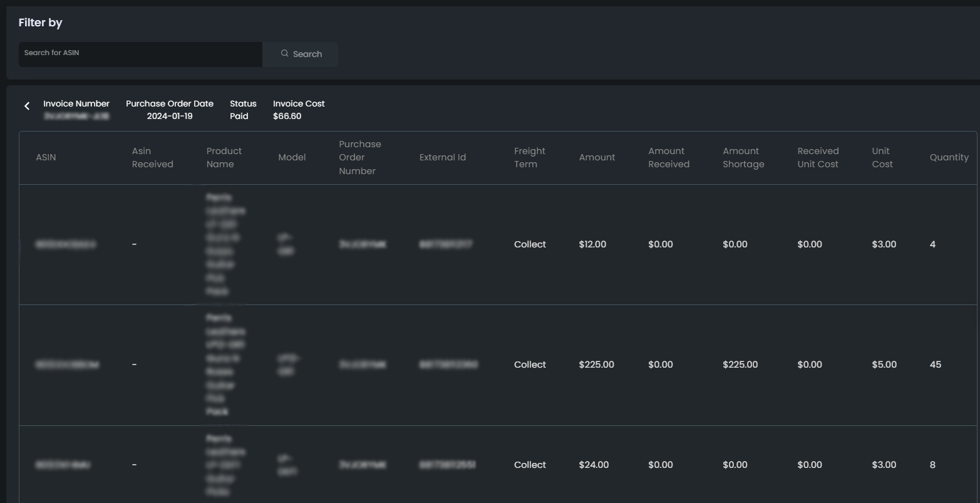Click the Quantity column header

click(x=949, y=157)
